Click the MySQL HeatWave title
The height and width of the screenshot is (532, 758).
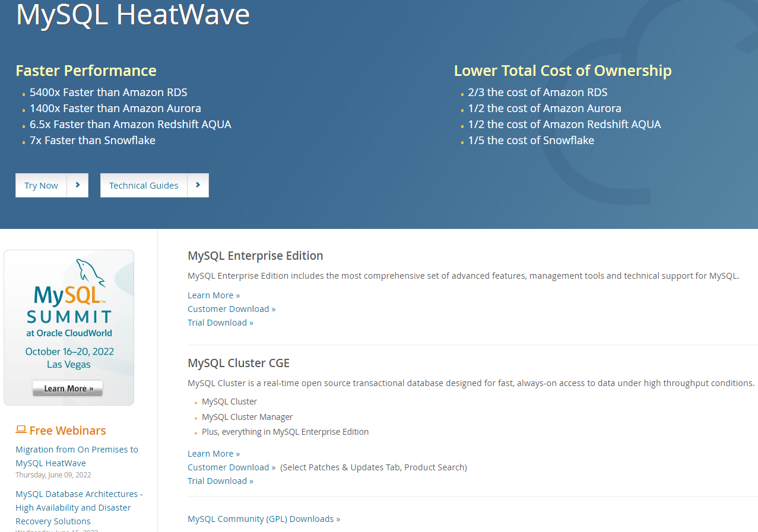tap(133, 14)
